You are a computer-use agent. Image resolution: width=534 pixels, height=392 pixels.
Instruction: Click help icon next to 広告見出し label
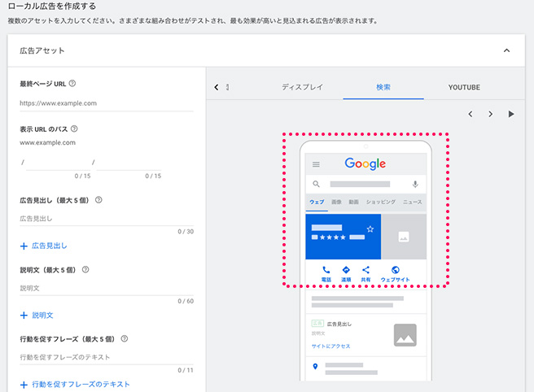pos(108,199)
